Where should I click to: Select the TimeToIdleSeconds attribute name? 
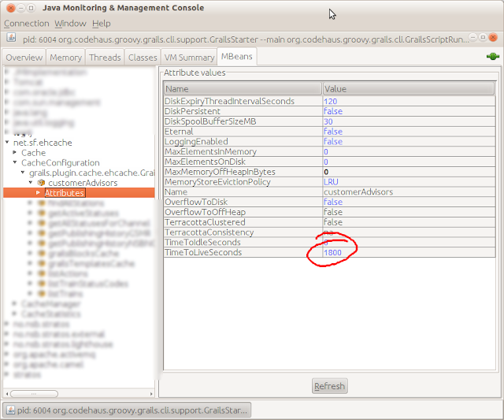click(x=202, y=243)
